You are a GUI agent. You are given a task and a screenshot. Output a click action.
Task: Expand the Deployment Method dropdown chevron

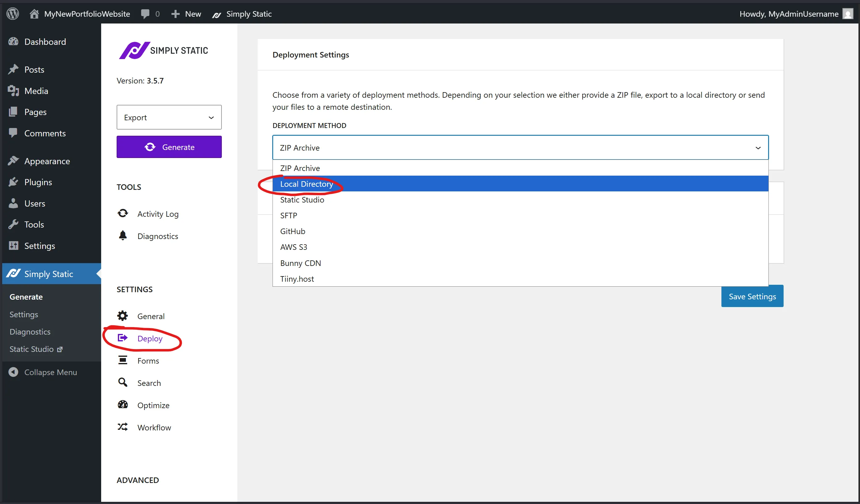pyautogui.click(x=758, y=148)
